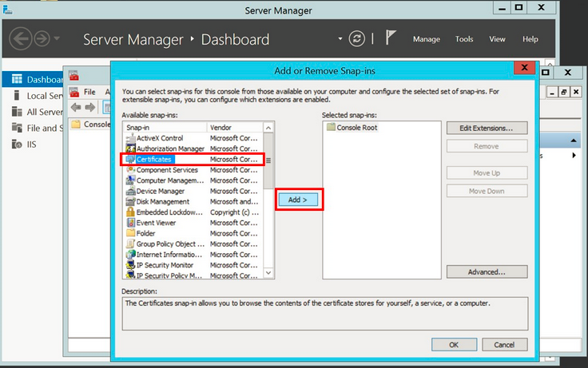The height and width of the screenshot is (368, 588).
Task: Select the Certificates row text
Action: coord(153,160)
